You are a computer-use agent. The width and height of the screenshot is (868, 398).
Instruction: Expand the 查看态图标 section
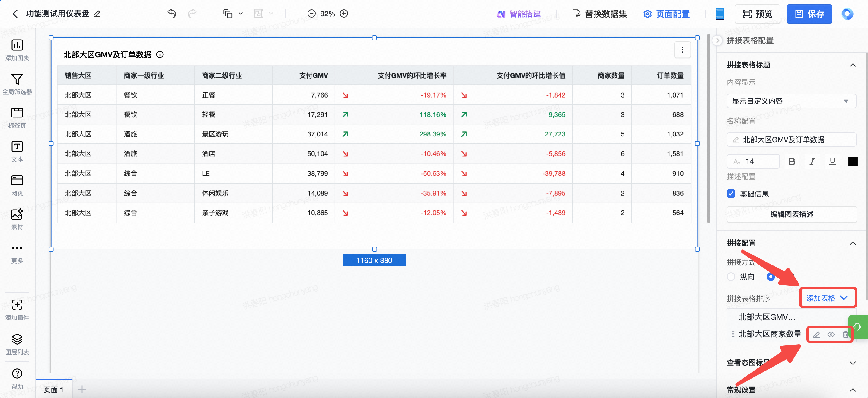(x=853, y=363)
